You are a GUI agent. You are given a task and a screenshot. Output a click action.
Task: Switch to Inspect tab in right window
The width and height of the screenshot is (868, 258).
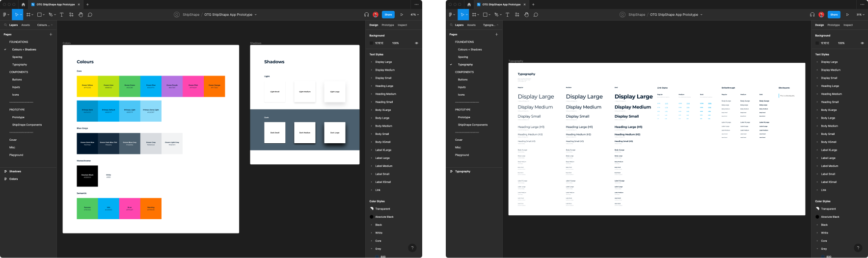coord(848,25)
